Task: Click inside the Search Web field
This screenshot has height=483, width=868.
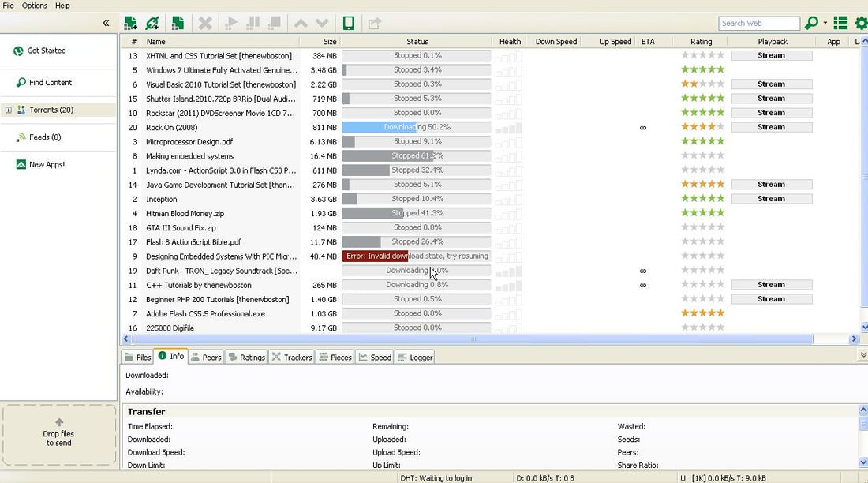Action: tap(758, 22)
